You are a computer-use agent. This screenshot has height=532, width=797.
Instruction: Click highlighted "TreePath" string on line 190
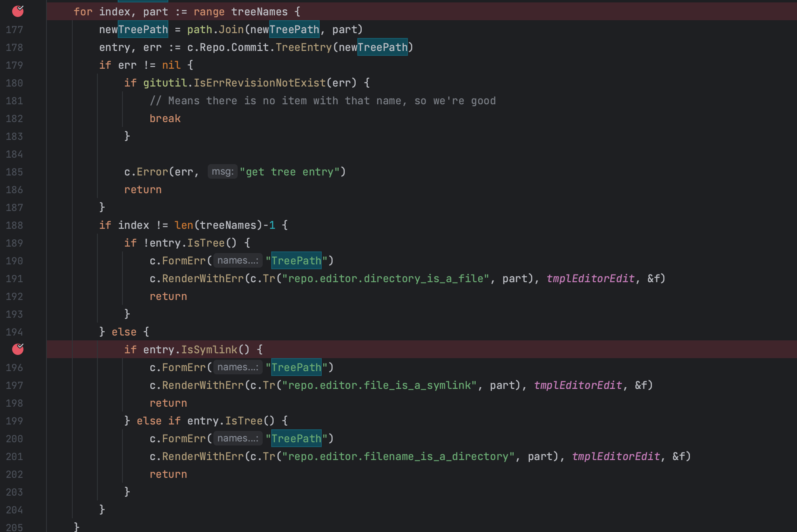tap(296, 261)
